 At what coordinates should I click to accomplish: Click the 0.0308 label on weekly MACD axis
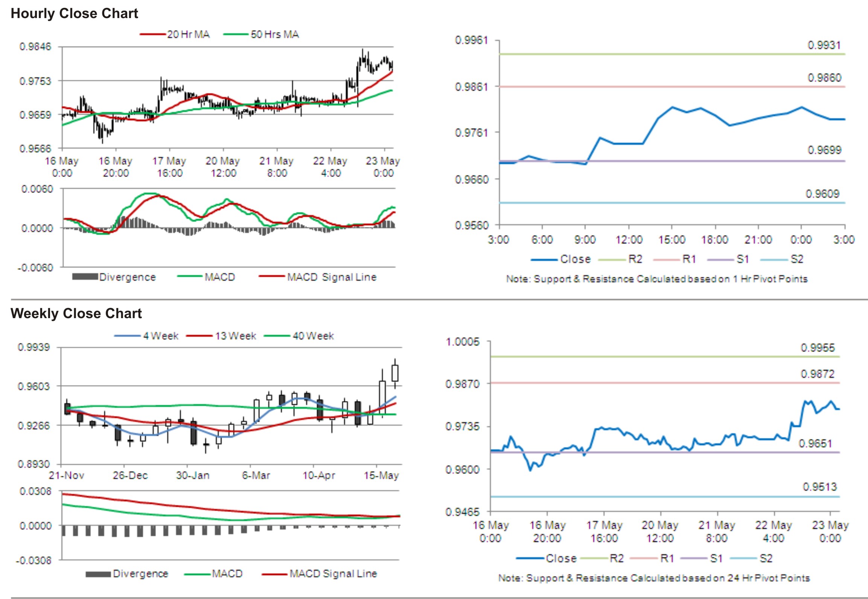(36, 491)
